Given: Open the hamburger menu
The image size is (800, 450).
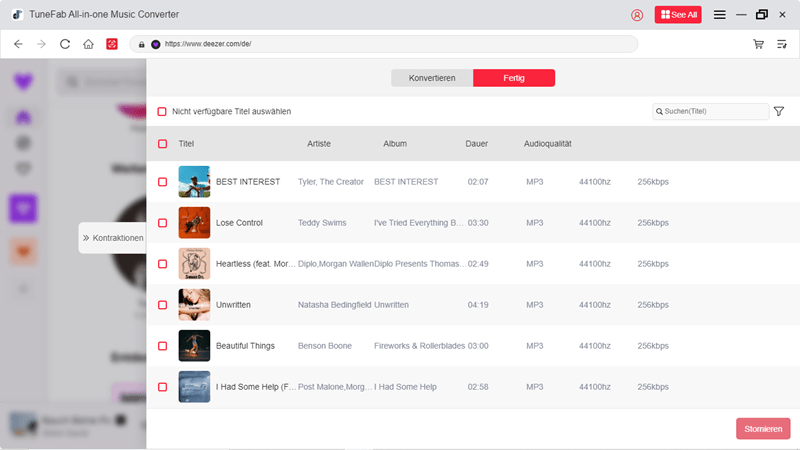Looking at the screenshot, I should pyautogui.click(x=719, y=15).
